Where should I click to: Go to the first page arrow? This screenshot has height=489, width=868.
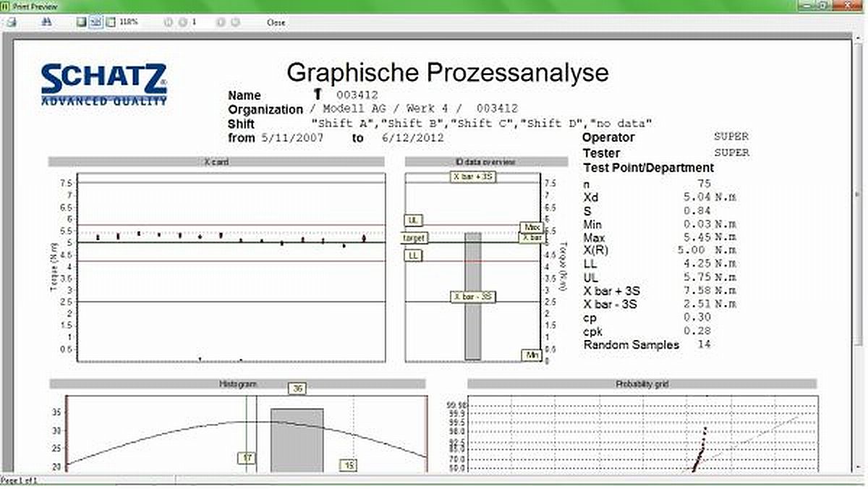point(168,22)
